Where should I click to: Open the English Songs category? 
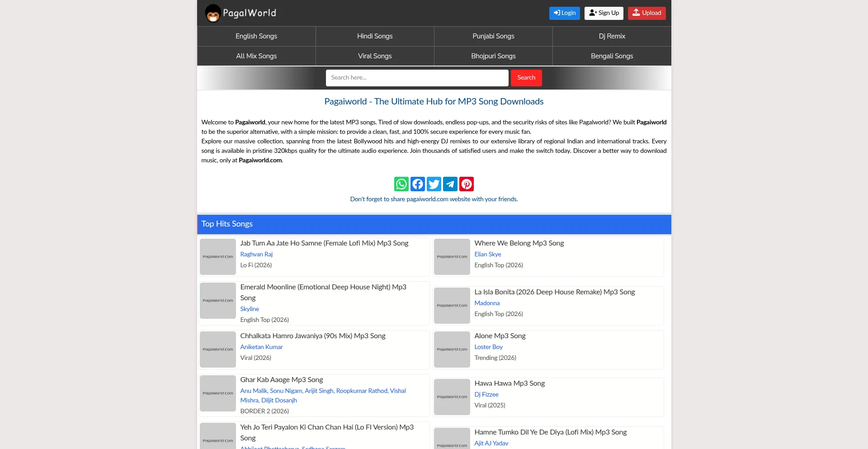coord(256,36)
